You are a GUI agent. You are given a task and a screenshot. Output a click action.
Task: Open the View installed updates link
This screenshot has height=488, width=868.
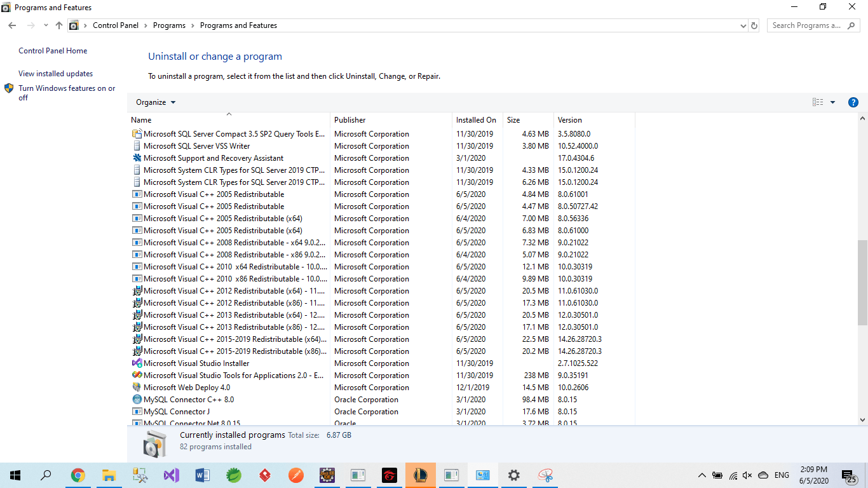[x=56, y=74]
